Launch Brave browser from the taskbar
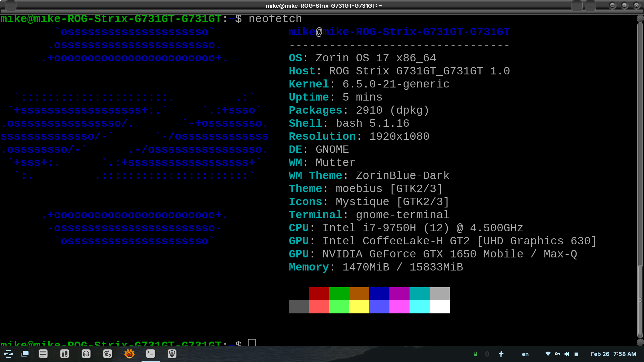The width and height of the screenshot is (644, 362). point(172,354)
